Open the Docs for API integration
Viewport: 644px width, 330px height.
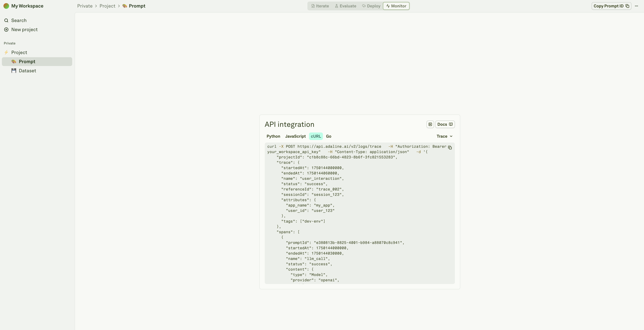445,124
